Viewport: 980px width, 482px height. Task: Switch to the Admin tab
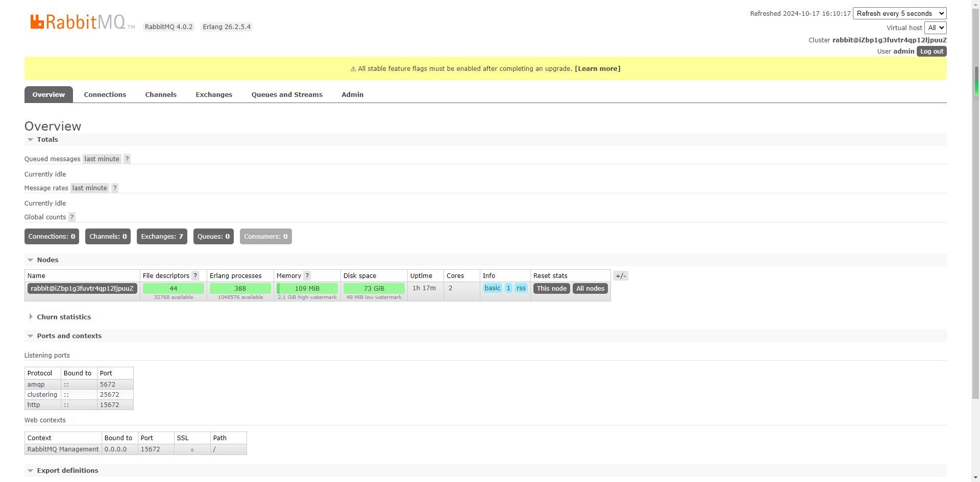click(353, 95)
